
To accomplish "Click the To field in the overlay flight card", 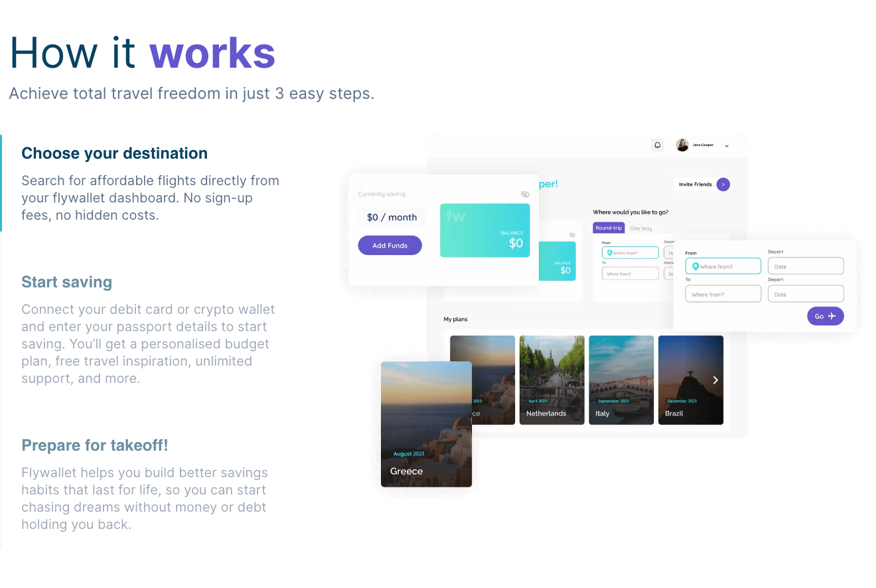I will pyautogui.click(x=723, y=294).
